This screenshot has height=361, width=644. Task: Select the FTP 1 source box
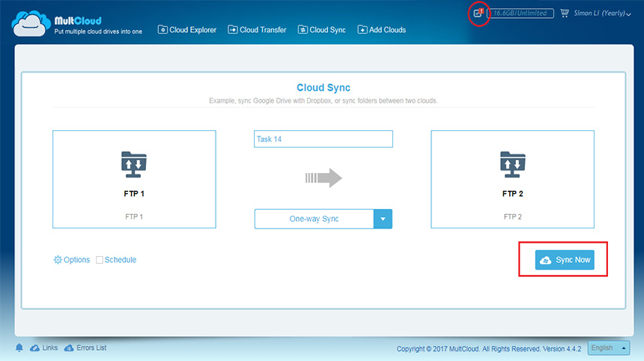pyautogui.click(x=134, y=180)
